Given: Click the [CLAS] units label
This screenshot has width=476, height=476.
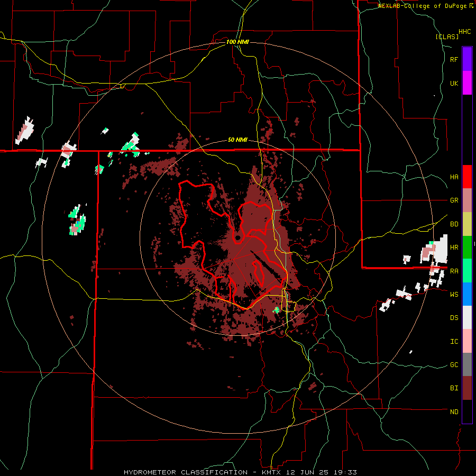Looking at the screenshot, I should 447,37.
